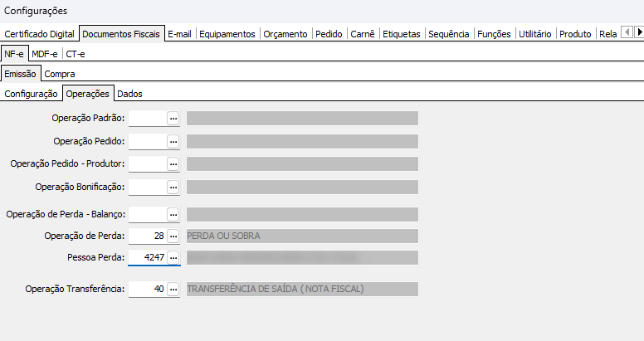Open lookup for Operação de Perda - Balanço
The width and height of the screenshot is (644, 341).
pos(173,215)
